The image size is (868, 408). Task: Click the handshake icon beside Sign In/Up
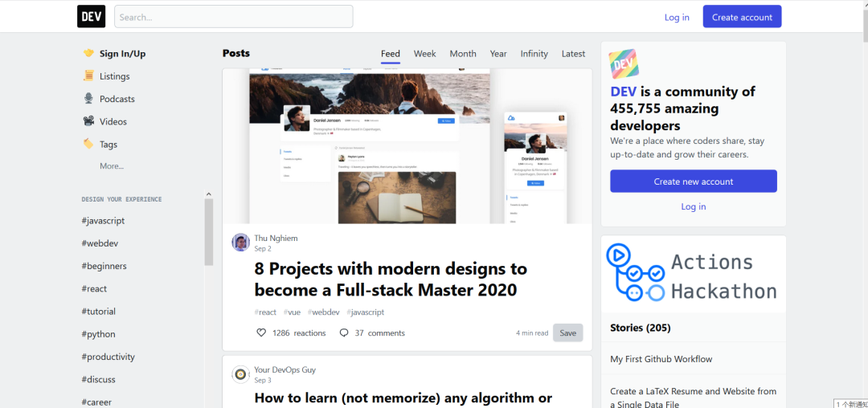coord(88,53)
